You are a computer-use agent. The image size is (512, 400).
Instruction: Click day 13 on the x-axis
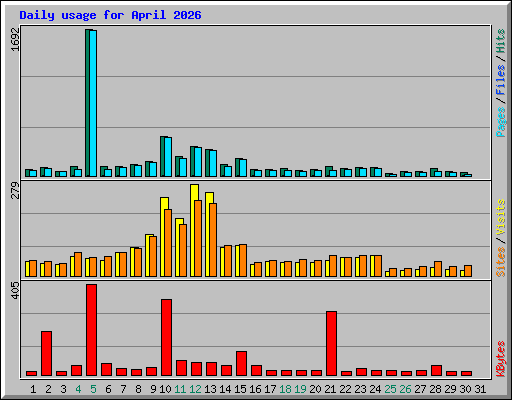(210, 389)
